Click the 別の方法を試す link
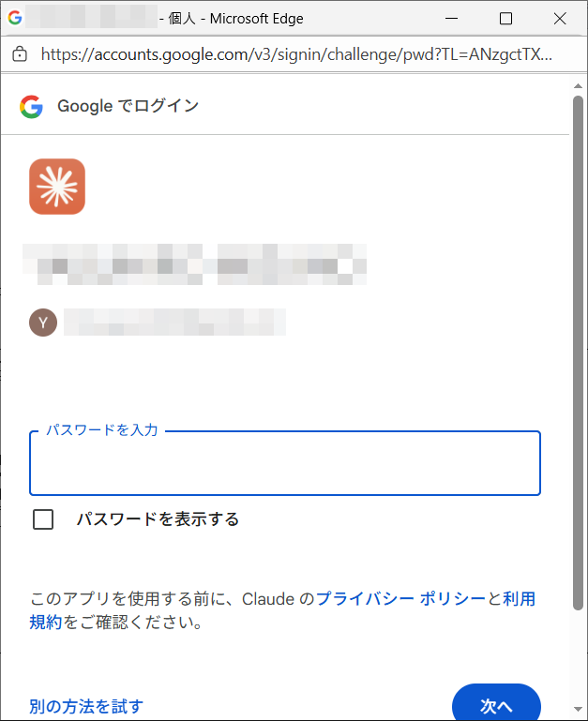The image size is (588, 721). pos(86,705)
